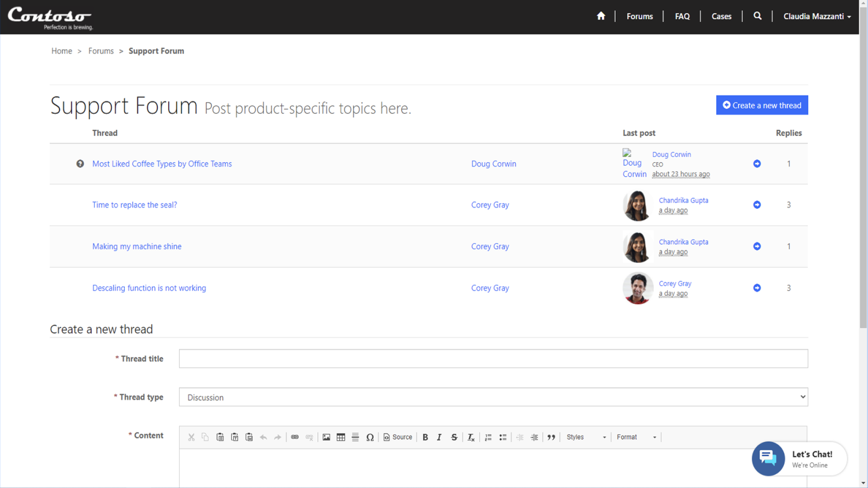Image resolution: width=868 pixels, height=488 pixels.
Task: Click author Corey Gray in Descaling function row
Action: coord(490,288)
